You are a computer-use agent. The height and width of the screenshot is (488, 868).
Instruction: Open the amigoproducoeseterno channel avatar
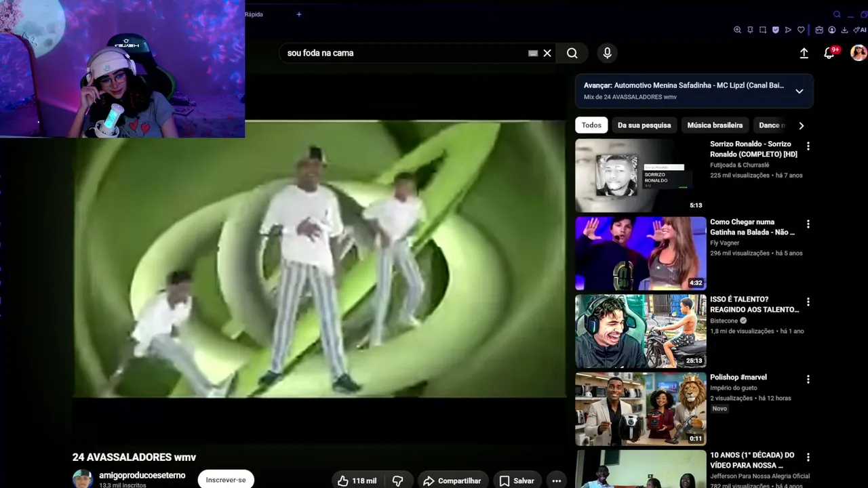pos(83,479)
